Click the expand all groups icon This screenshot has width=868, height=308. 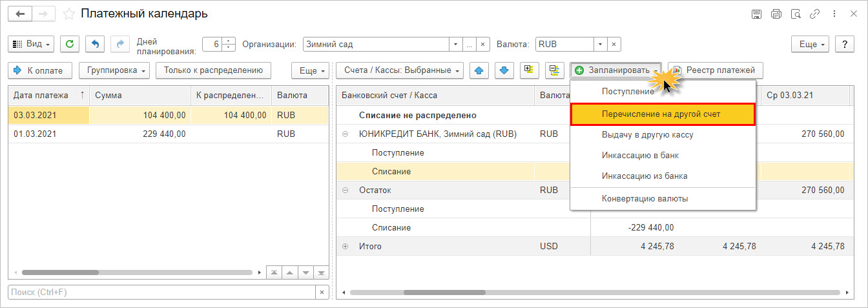[x=530, y=70]
